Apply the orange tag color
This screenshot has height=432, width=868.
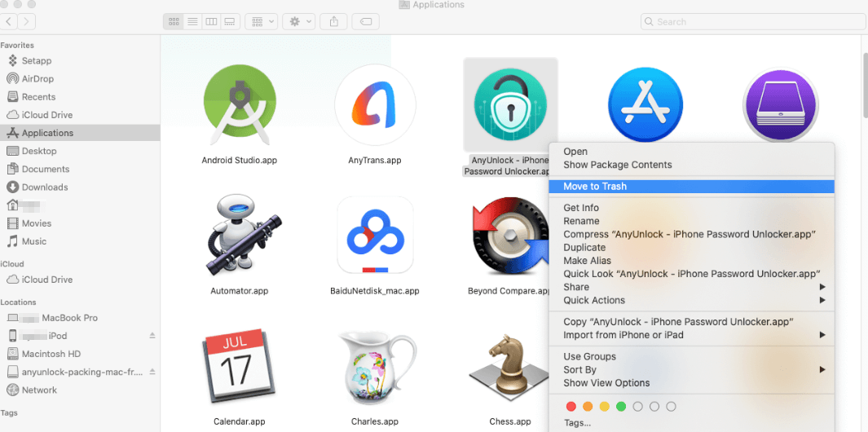click(x=588, y=407)
